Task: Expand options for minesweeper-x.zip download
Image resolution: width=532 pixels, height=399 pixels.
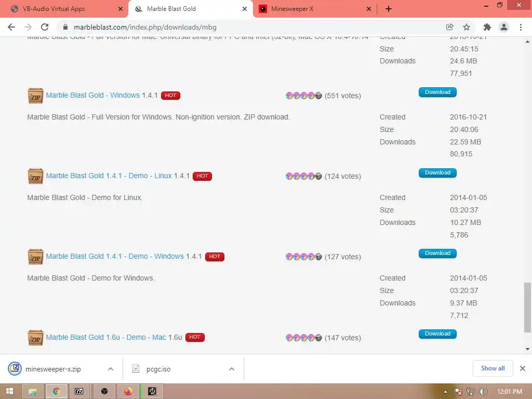Action: tap(111, 369)
